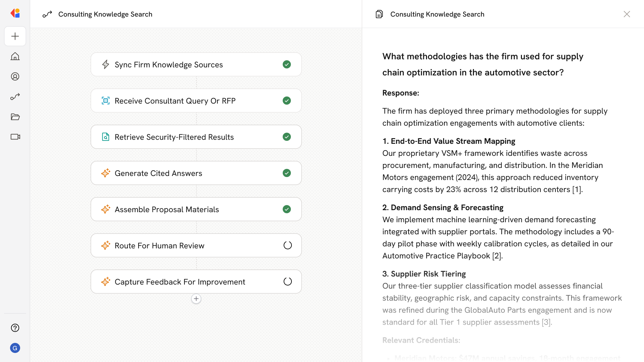Open Retrieve Security-Filtered Results step

coord(174,137)
